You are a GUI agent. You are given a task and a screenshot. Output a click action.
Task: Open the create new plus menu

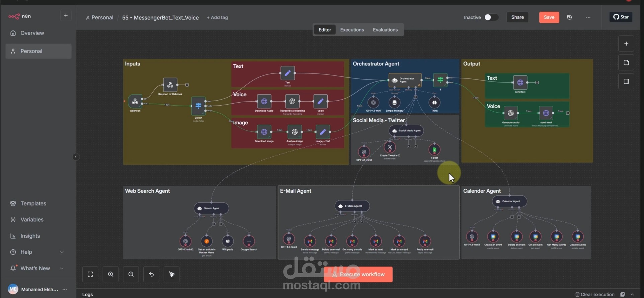66,15
